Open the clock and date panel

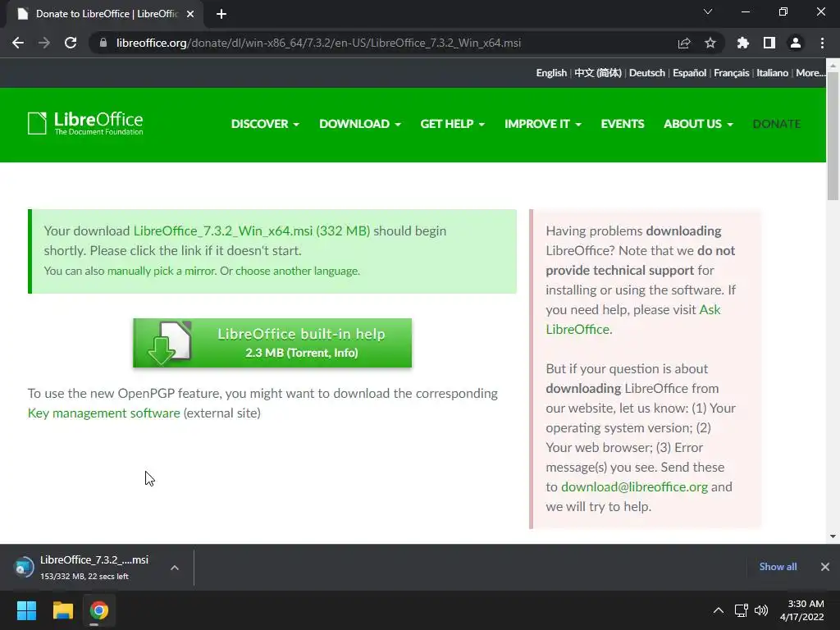click(802, 610)
